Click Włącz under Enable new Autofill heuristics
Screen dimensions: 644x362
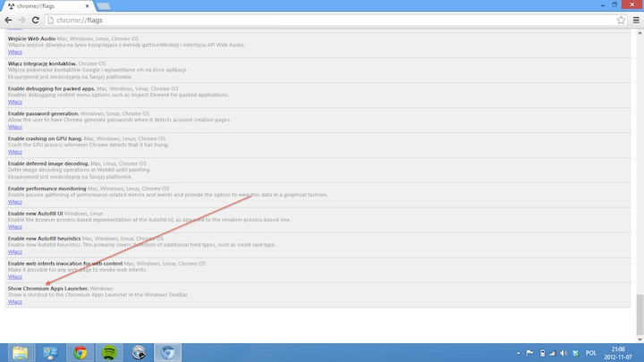tap(15, 252)
